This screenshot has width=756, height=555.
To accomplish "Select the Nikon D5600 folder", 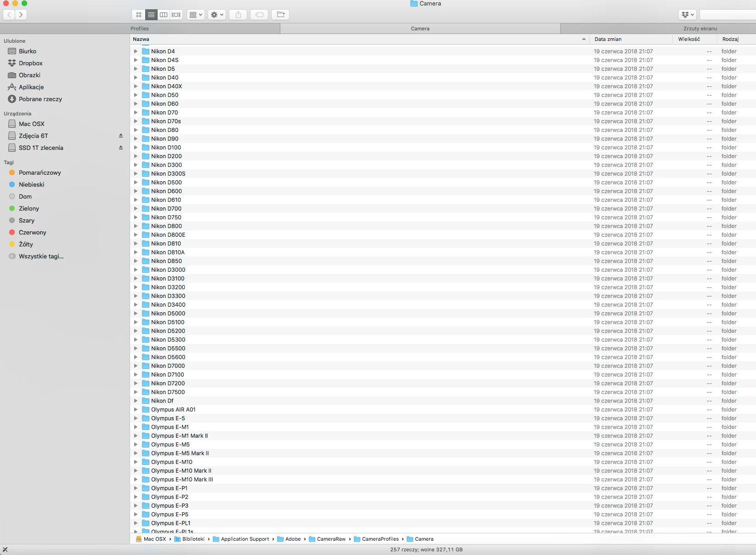I will pyautogui.click(x=443, y=357).
